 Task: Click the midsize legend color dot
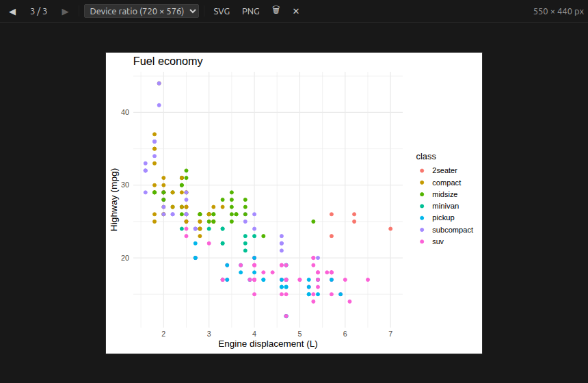click(x=422, y=194)
